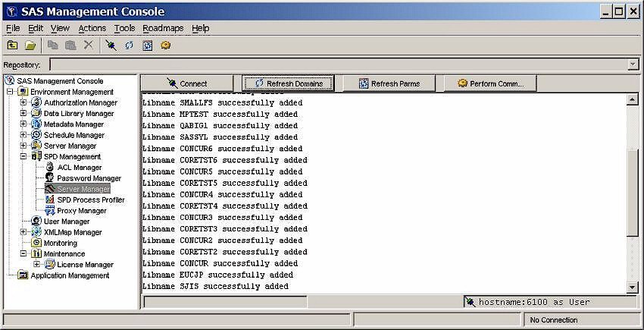The image size is (644, 330).
Task: Expand the Schedule Manager node
Action: [23, 135]
